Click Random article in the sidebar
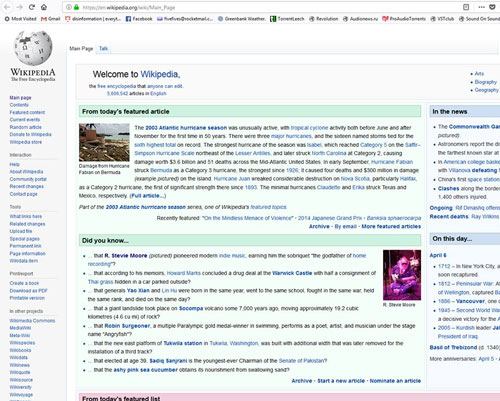Viewport: 500px width, 401px height. [26, 127]
